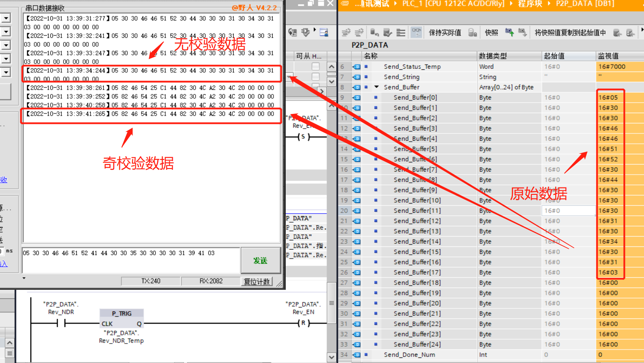Click the expand-all rows icon in DB toolbar
This screenshot has height=363, width=644.
pyautogui.click(x=401, y=32)
